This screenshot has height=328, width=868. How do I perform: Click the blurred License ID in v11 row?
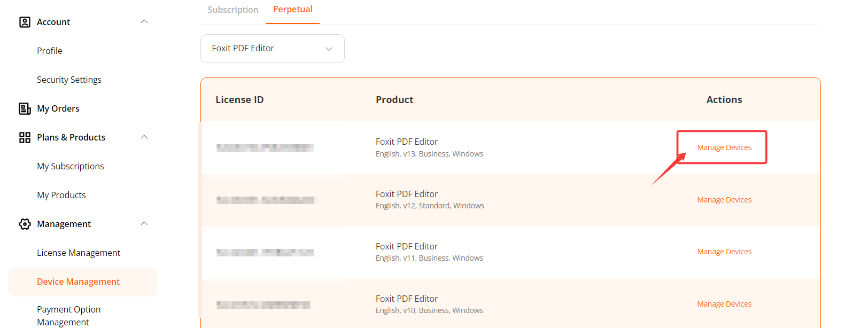pos(265,252)
